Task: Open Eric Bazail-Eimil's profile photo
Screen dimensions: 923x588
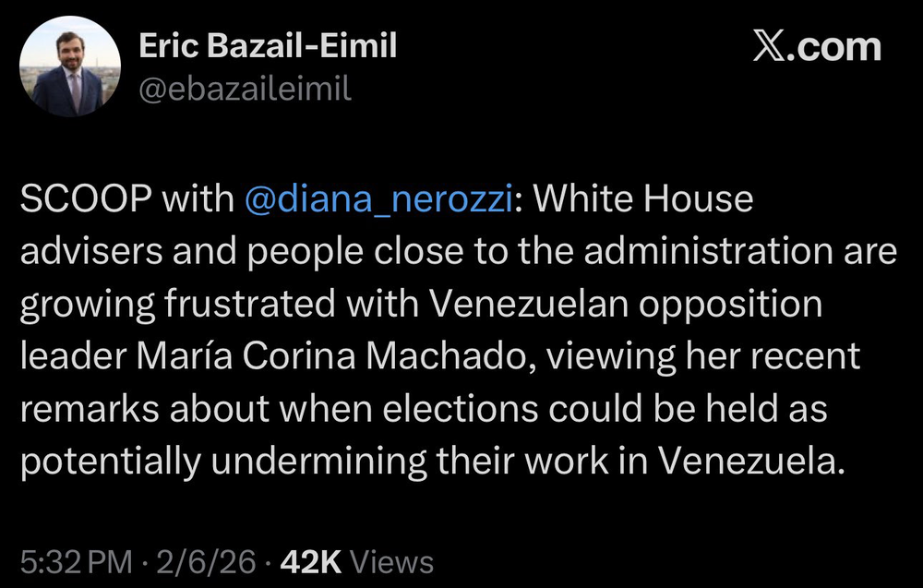Action: [70, 66]
